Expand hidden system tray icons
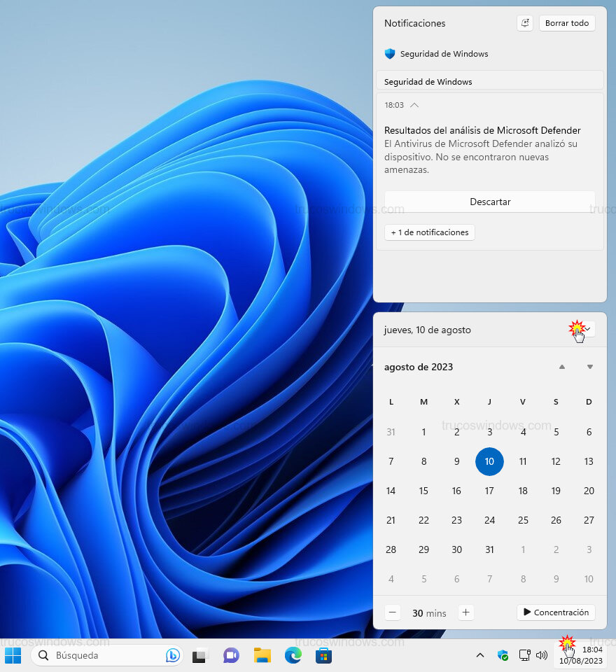This screenshot has width=616, height=672. [x=480, y=655]
